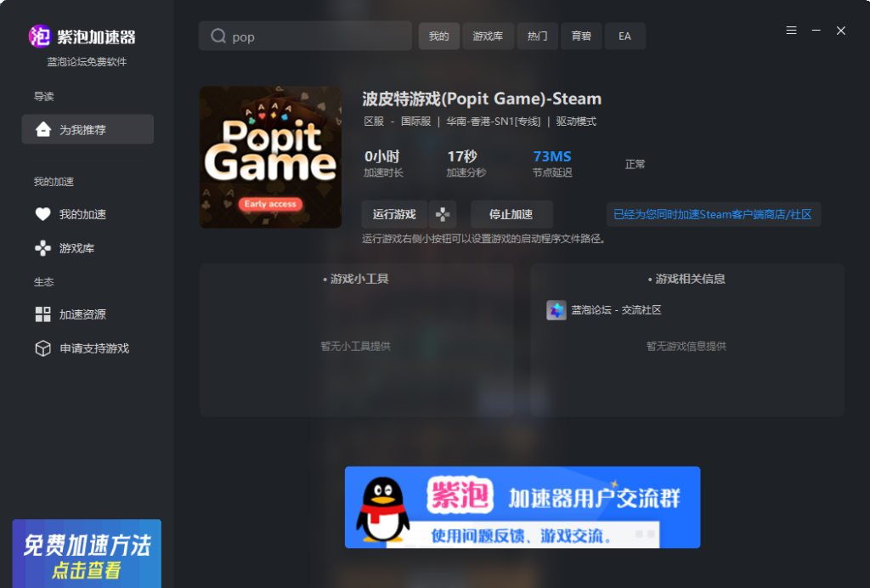
Task: Click the 波皮特游戏(Popit Game)-Steam title
Action: (x=482, y=99)
